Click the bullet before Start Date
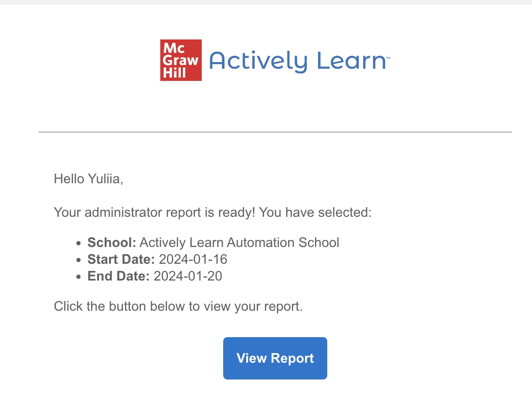532x395 pixels. point(78,260)
